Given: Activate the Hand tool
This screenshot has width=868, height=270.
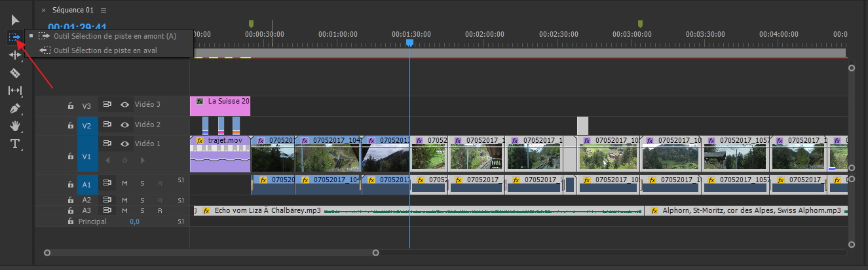Looking at the screenshot, I should point(15,126).
